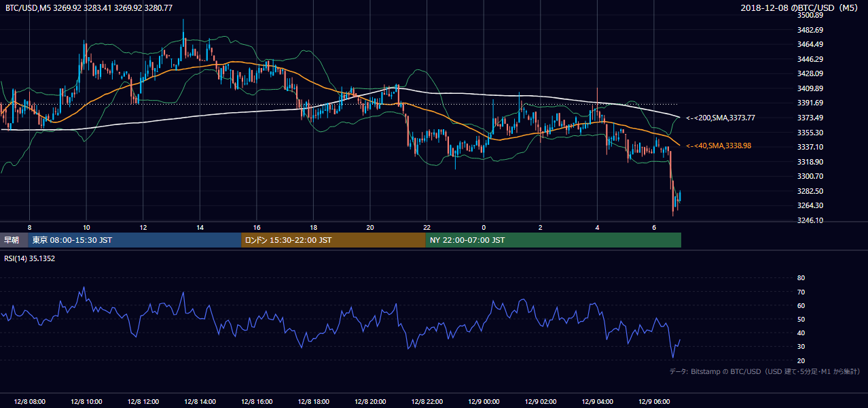Click the 12/8 10:00 time axis label
The width and height of the screenshot is (868, 408).
tap(86, 402)
